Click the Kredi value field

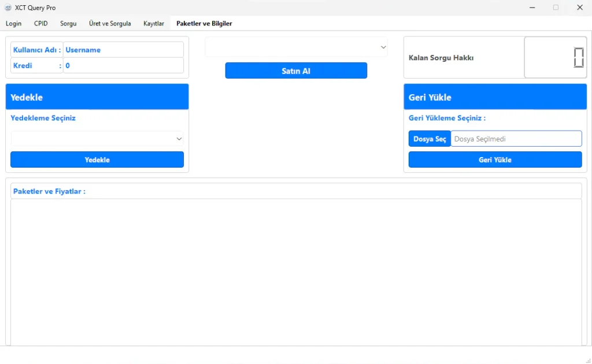coord(123,66)
